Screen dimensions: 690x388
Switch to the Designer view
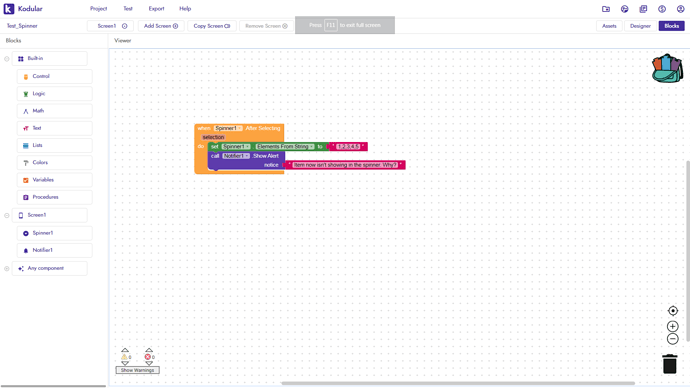pyautogui.click(x=640, y=26)
